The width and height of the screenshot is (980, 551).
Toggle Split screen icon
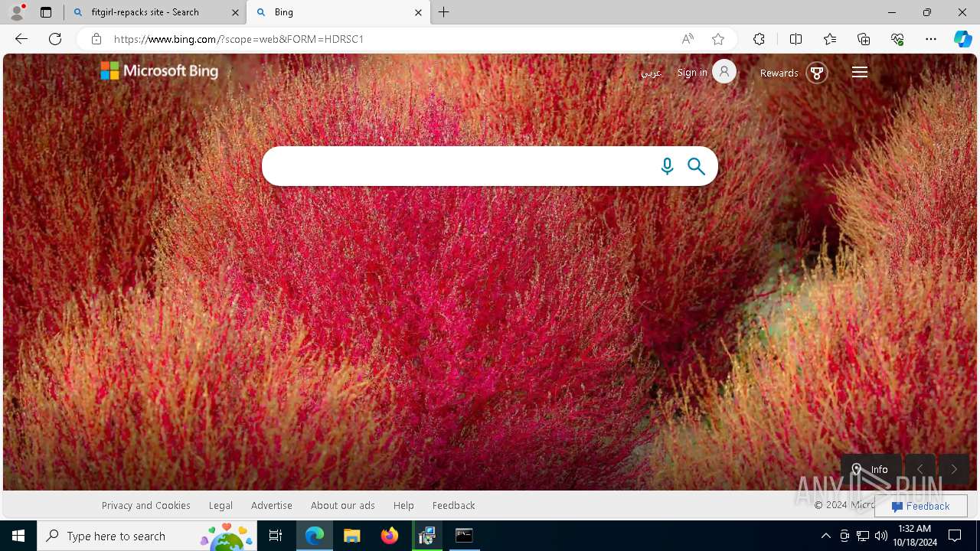pos(795,39)
